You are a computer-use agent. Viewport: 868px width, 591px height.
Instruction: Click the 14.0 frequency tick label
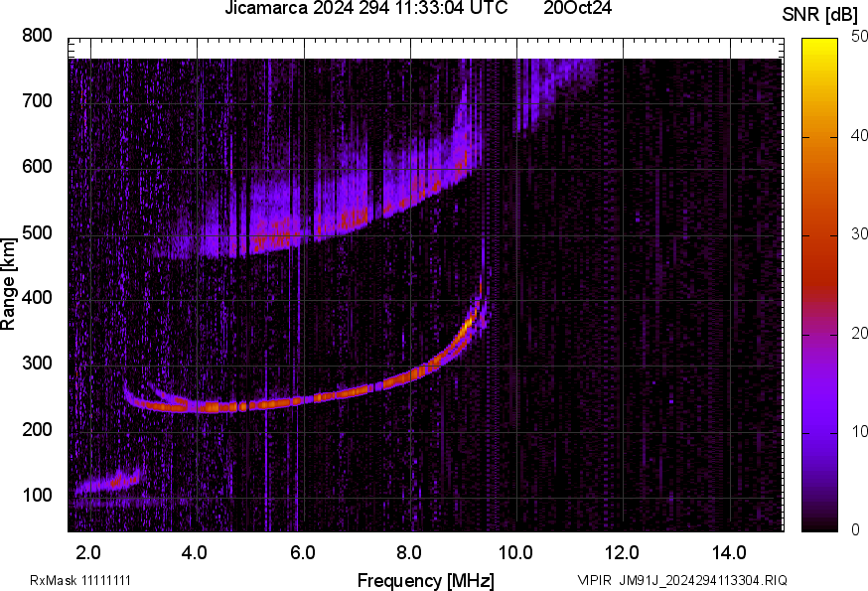pos(730,551)
